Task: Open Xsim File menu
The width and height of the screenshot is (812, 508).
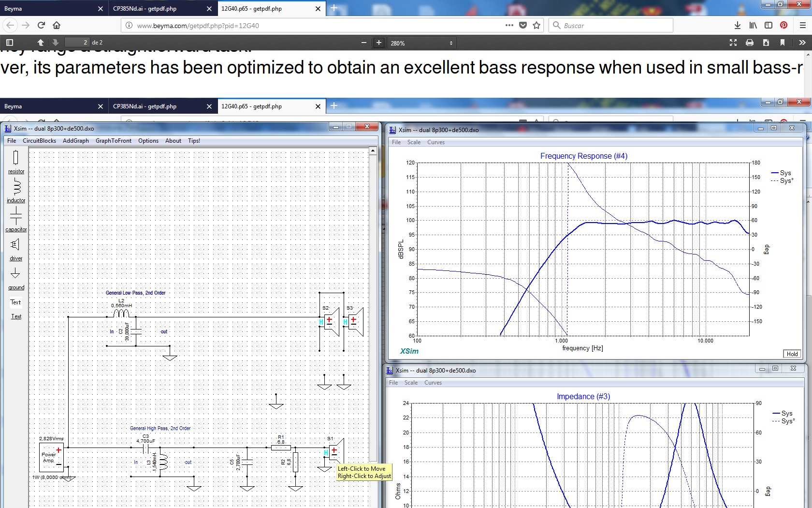Action: pyautogui.click(x=12, y=141)
